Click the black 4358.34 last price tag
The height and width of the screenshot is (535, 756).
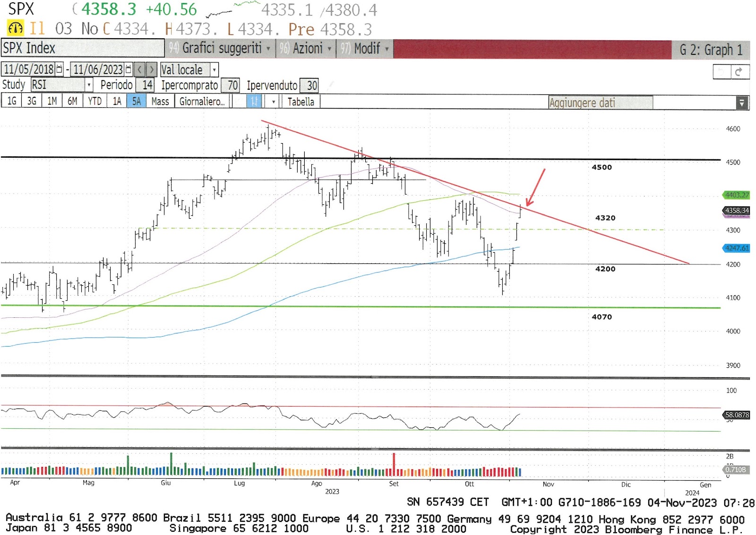[x=737, y=210]
